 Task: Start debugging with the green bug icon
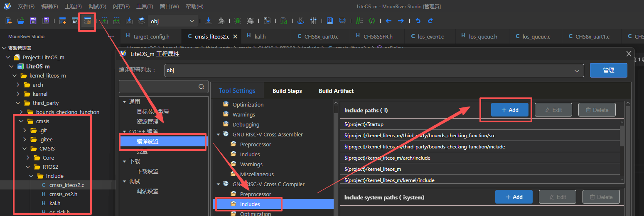(x=237, y=21)
